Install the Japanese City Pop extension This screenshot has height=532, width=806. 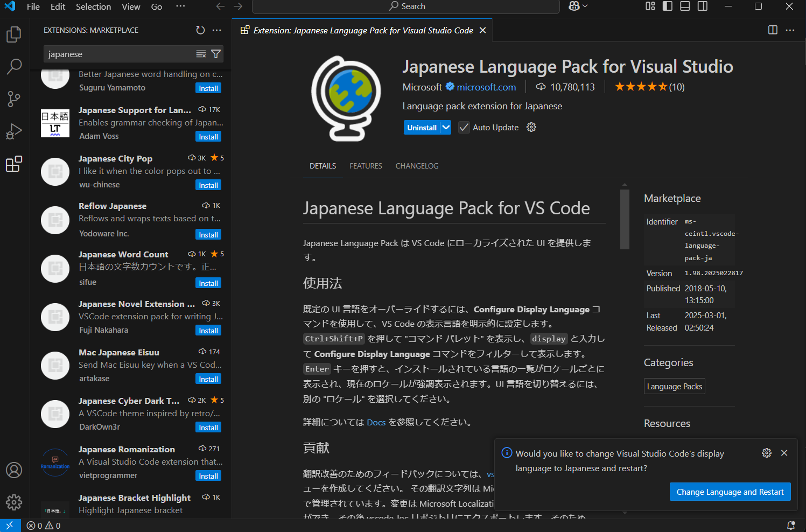208,185
